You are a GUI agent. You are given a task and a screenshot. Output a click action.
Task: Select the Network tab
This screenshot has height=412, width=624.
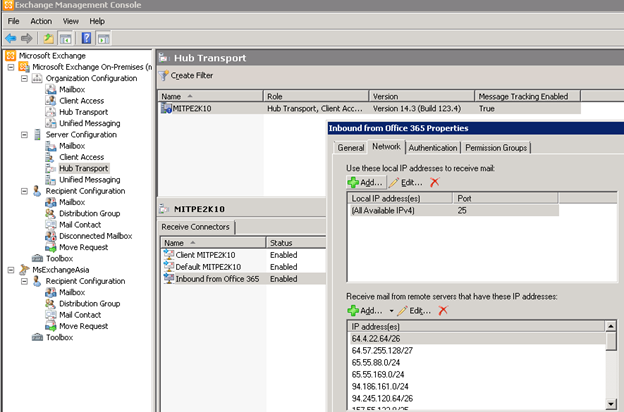click(386, 146)
